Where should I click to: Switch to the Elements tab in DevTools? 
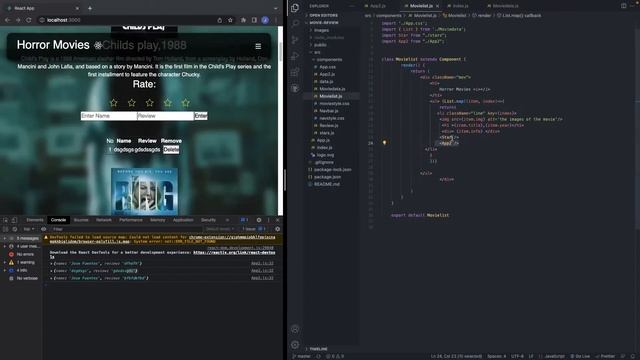pos(35,220)
